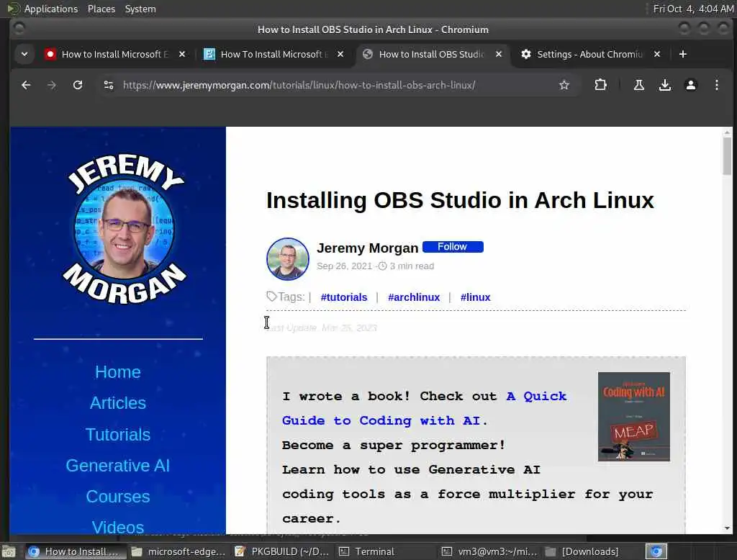Image resolution: width=737 pixels, height=560 pixels.
Task: Click the window menu icon in title bar
Action: (19, 30)
